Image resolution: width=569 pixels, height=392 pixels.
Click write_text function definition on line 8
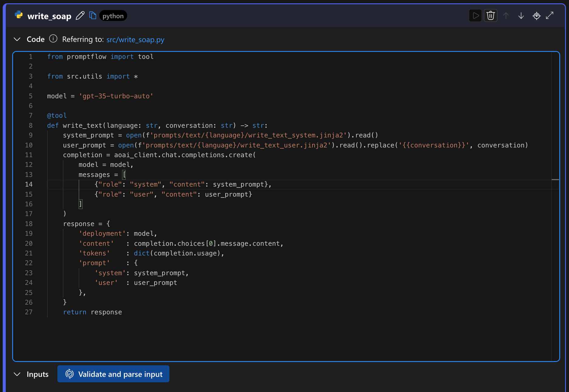point(157,126)
